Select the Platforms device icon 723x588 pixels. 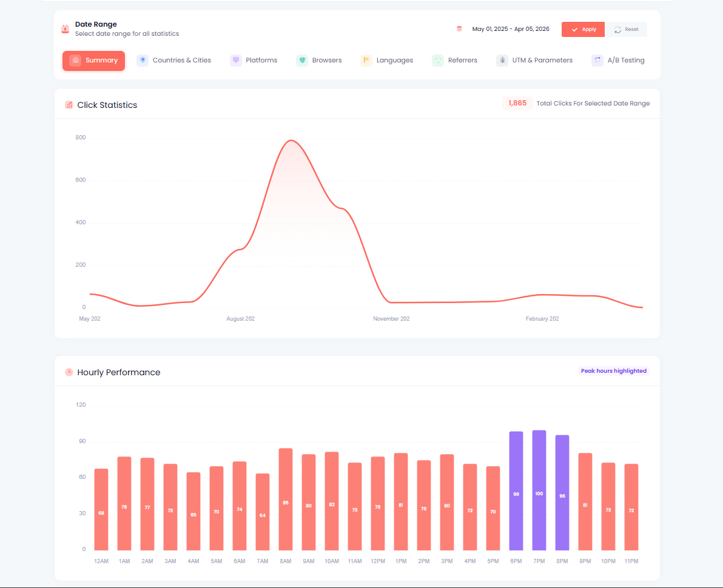click(x=236, y=60)
